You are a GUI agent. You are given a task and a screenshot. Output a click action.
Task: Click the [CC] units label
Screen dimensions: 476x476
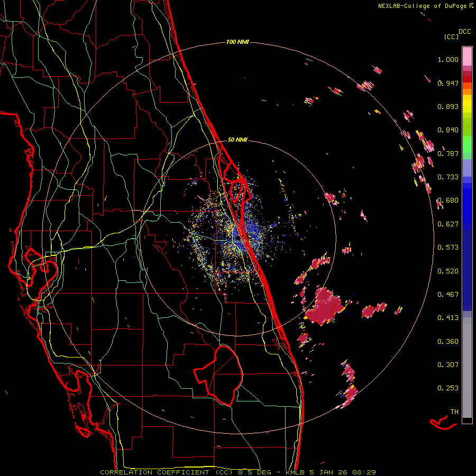click(x=451, y=36)
